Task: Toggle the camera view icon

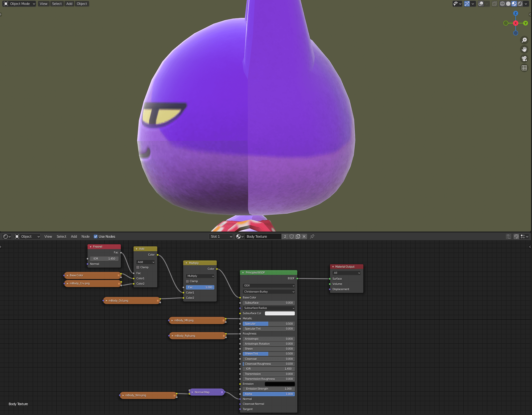Action: pyautogui.click(x=524, y=59)
